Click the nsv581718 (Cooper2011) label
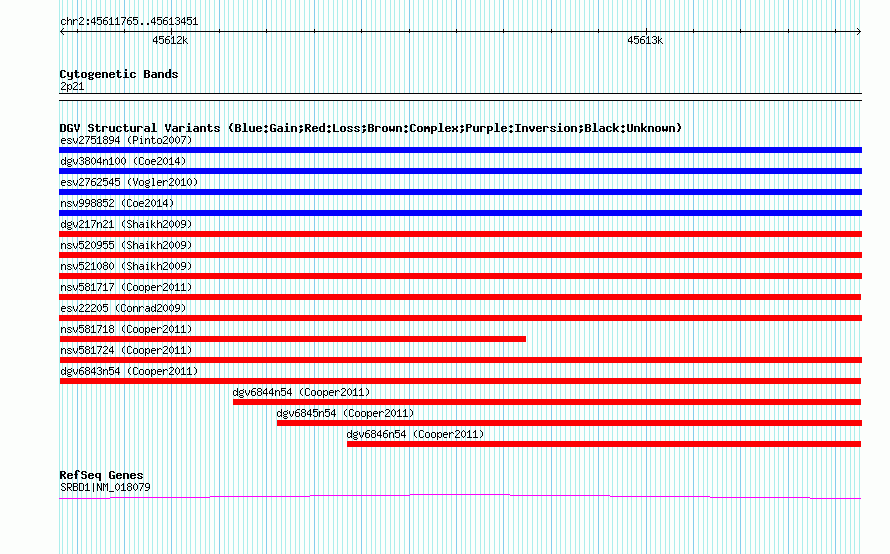Image resolution: width=890 pixels, height=554 pixels. (126, 329)
